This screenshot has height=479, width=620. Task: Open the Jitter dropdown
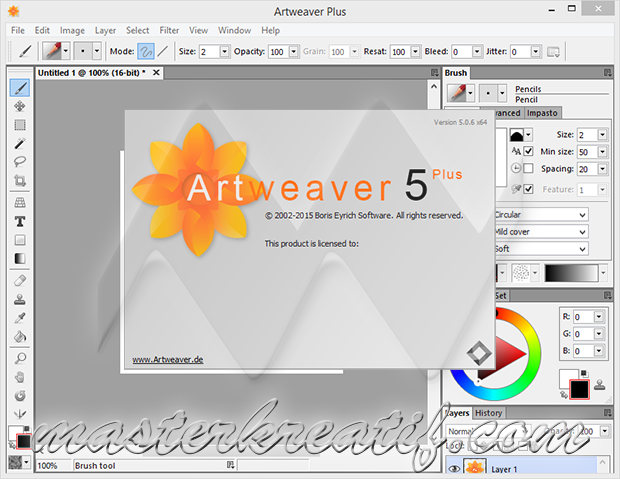point(535,52)
